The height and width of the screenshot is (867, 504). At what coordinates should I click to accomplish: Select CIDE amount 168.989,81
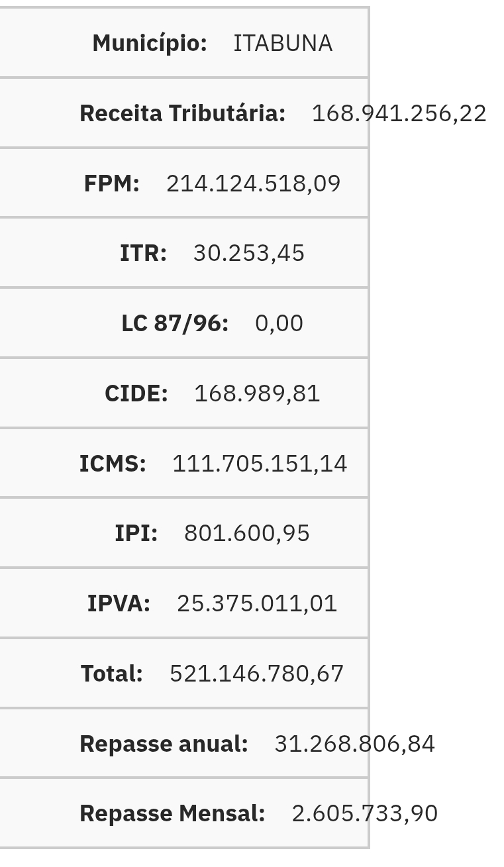coord(257,393)
